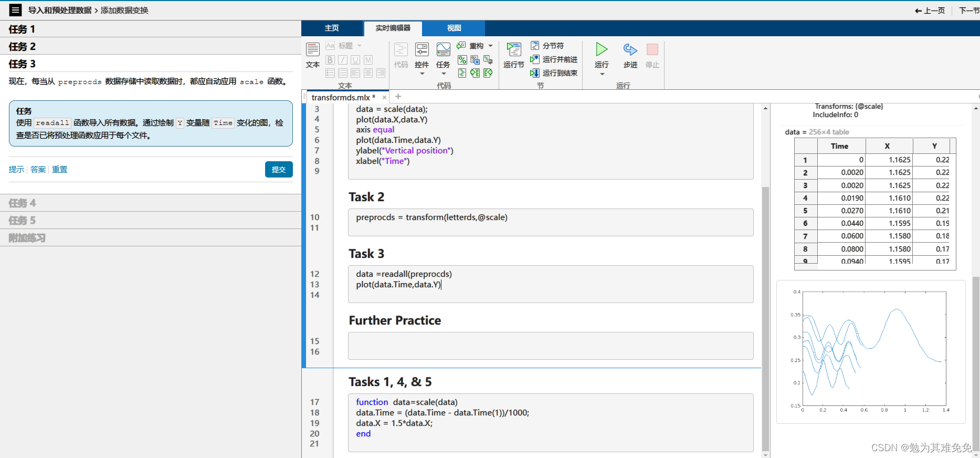This screenshot has width=980, height=458.
Task: Open dropdown arrow under 控件
Action: click(x=422, y=74)
